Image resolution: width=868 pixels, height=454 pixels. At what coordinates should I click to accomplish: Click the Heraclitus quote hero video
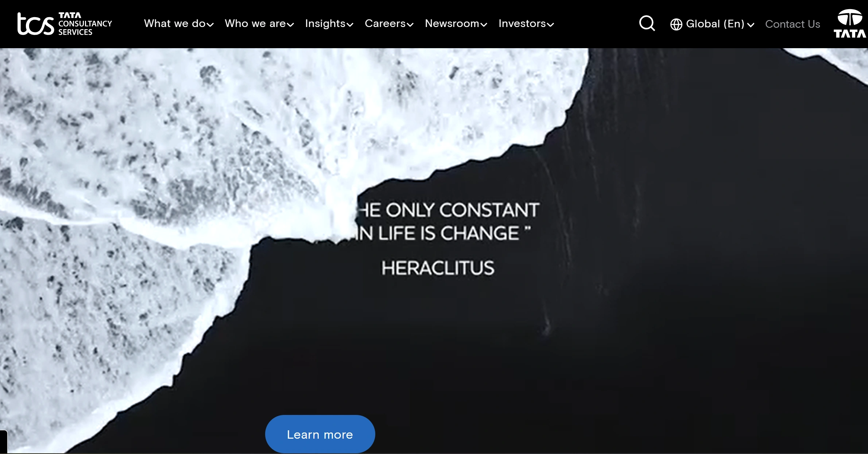point(434,251)
